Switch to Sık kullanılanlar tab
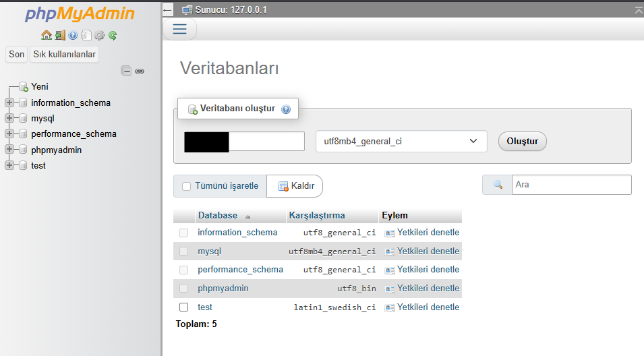Screen dimensions: 644x356 tap(64, 54)
